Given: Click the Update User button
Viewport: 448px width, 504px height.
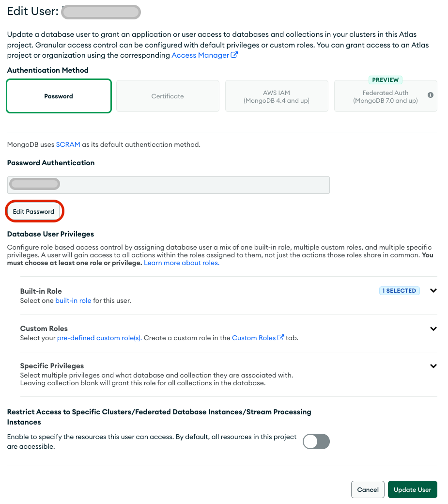Looking at the screenshot, I should coord(412,489).
